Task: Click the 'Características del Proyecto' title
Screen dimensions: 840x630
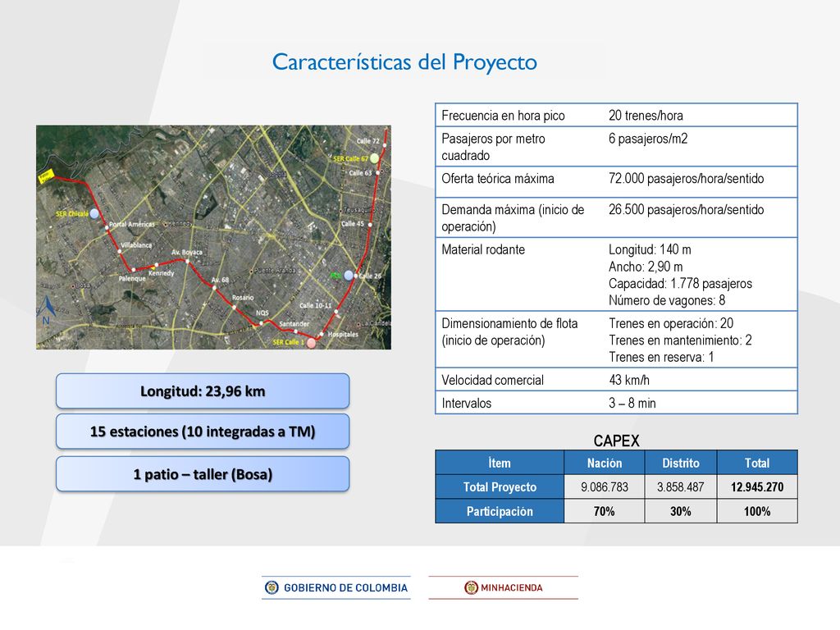Action: pyautogui.click(x=404, y=62)
